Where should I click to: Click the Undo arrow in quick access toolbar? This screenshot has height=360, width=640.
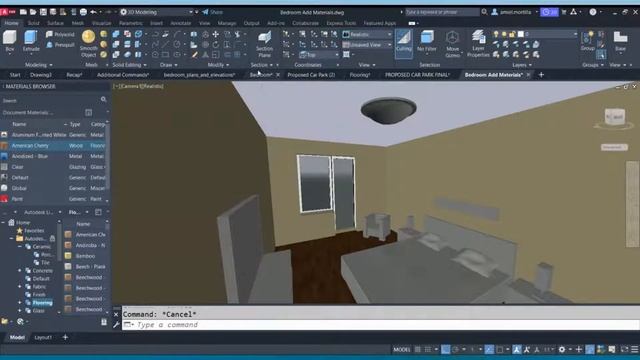tap(93, 12)
